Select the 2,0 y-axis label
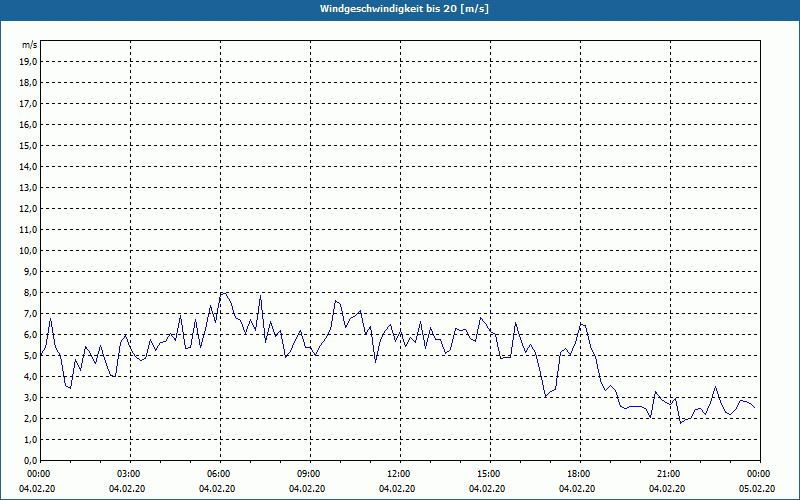This screenshot has width=800, height=500. (30, 418)
